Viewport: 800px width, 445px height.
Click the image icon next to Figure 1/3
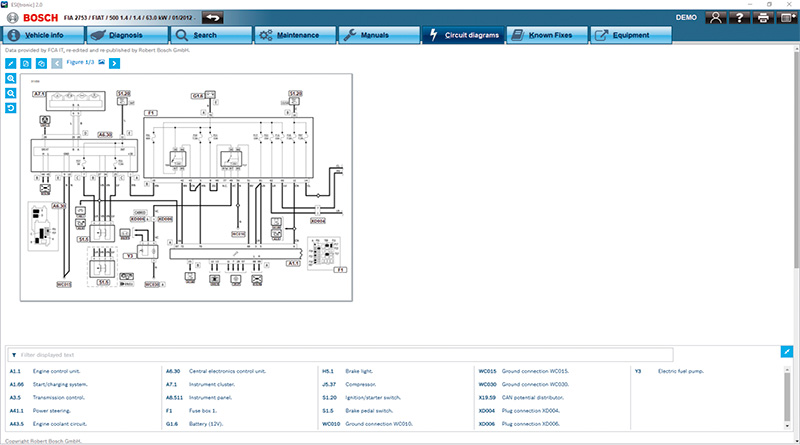point(102,62)
